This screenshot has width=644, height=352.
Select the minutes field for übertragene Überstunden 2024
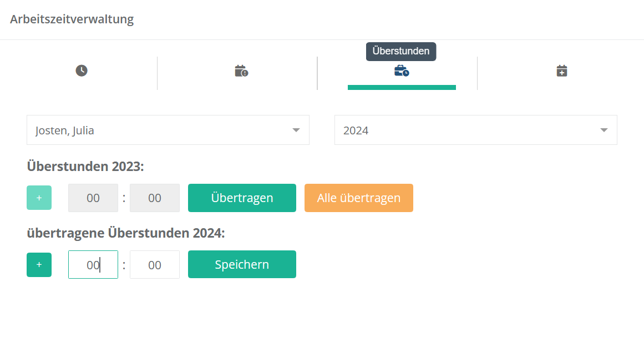(x=155, y=265)
